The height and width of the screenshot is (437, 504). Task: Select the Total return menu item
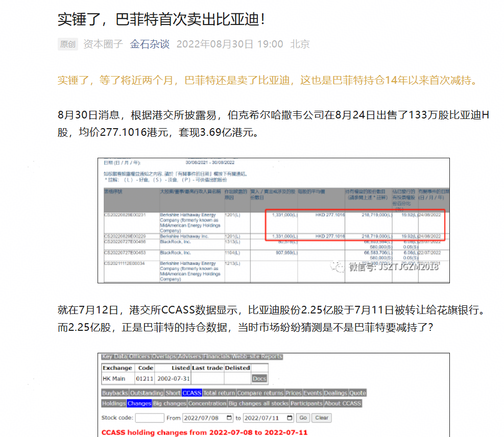pyautogui.click(x=219, y=393)
